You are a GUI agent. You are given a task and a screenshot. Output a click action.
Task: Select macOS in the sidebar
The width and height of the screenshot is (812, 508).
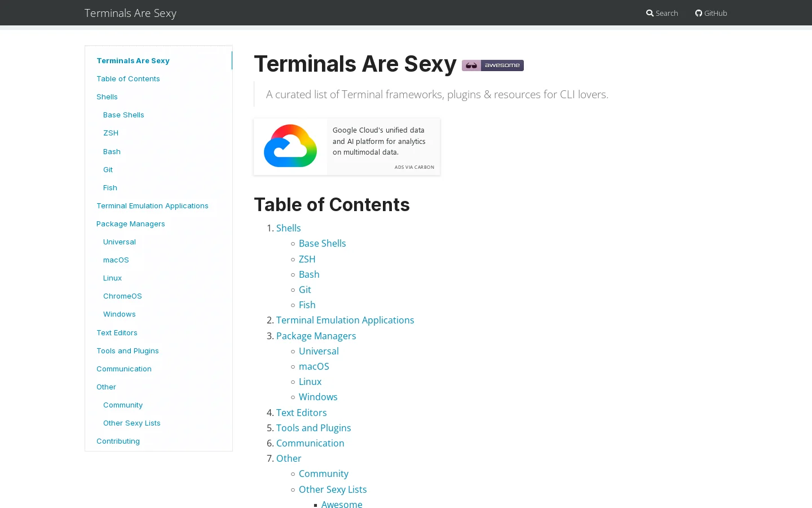point(116,260)
